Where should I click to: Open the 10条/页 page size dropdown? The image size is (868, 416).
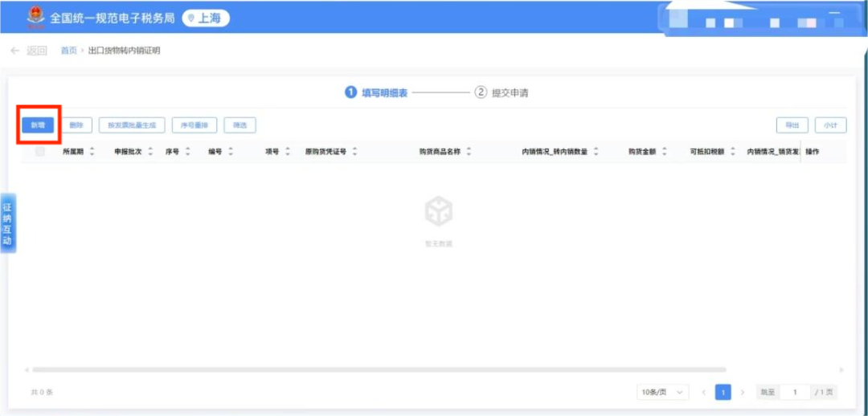click(663, 392)
